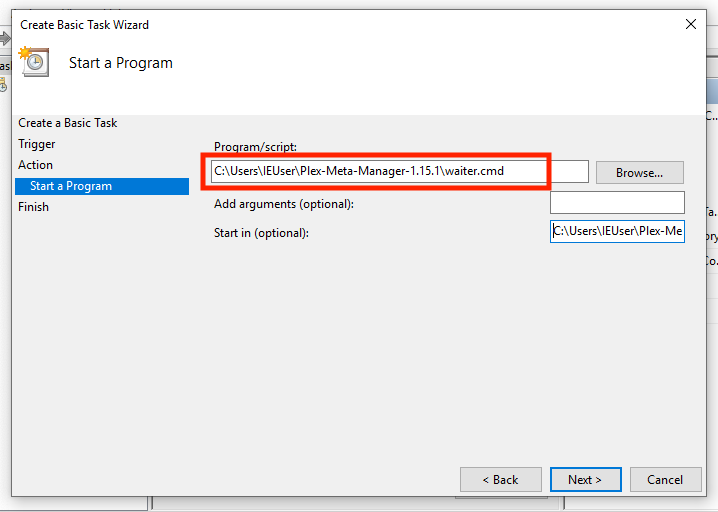Select the 'Finish' step in sidebar
The height and width of the screenshot is (512, 718).
[33, 207]
